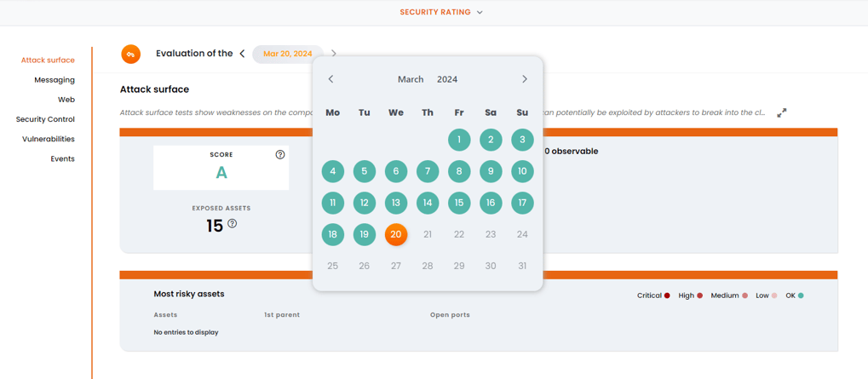Go to previous month in calendar
Viewport: 868px width, 379px height.
(331, 79)
